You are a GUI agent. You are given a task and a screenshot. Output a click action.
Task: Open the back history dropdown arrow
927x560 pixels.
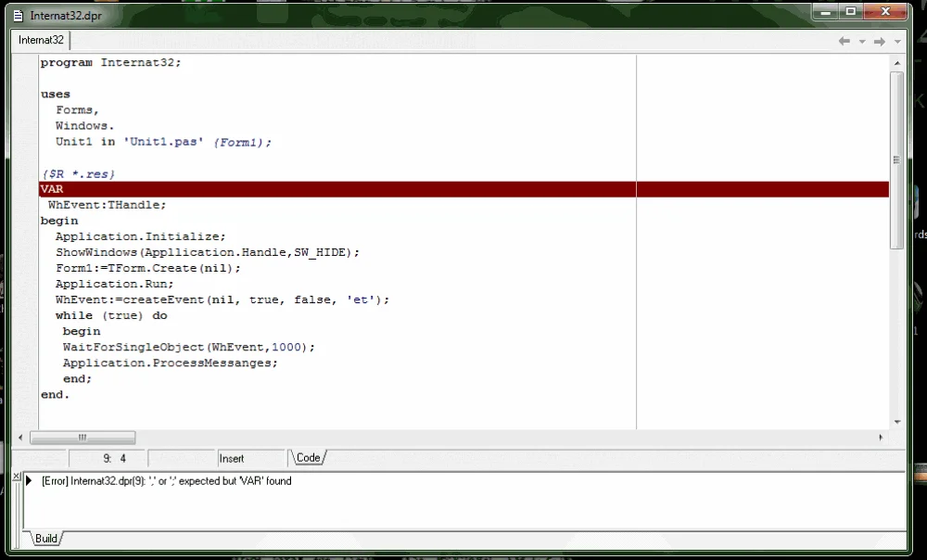click(862, 42)
